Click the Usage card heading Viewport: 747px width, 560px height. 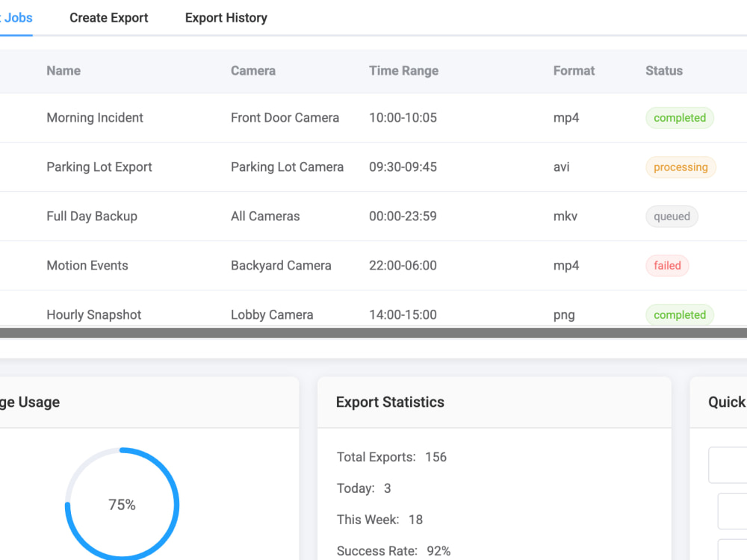pos(30,402)
